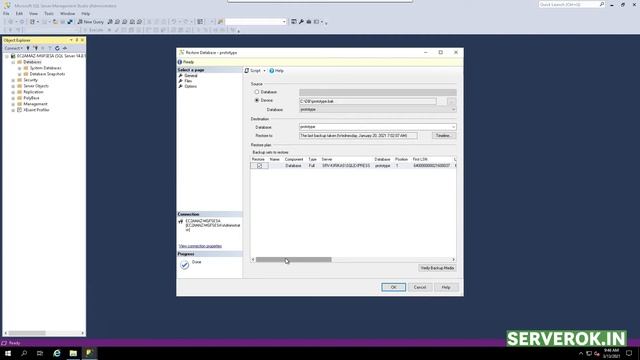Open File Explorer from the taskbar
The width and height of the screenshot is (640, 360).
click(x=73, y=353)
